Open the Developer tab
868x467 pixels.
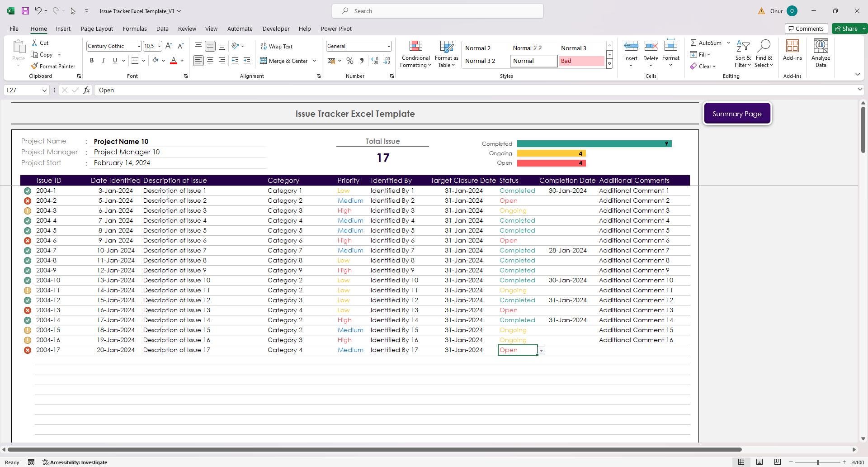tap(276, 29)
